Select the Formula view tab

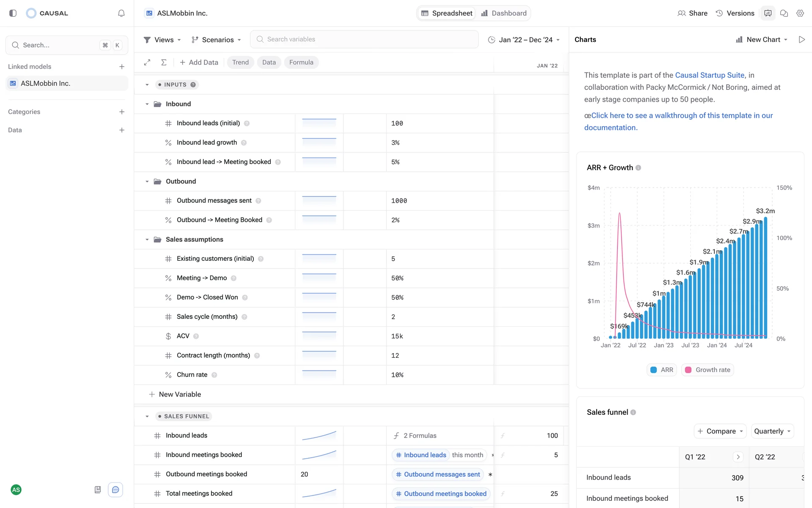[x=301, y=62]
